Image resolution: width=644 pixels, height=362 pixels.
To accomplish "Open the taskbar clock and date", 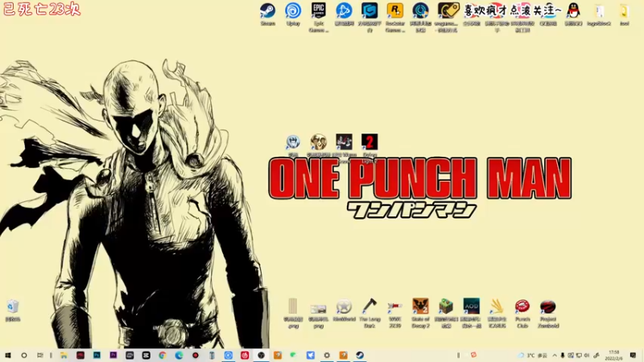I will pyautogui.click(x=613, y=356).
